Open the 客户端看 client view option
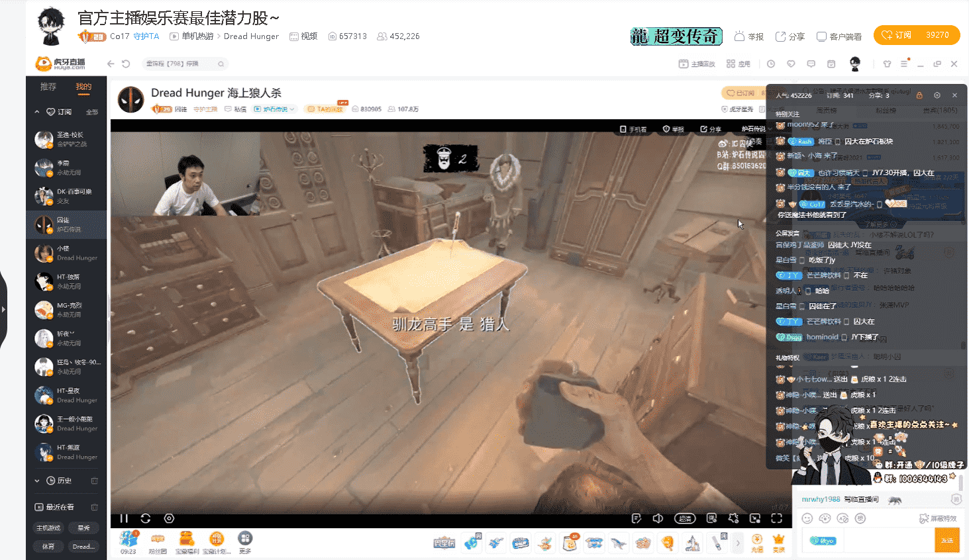 coord(839,36)
